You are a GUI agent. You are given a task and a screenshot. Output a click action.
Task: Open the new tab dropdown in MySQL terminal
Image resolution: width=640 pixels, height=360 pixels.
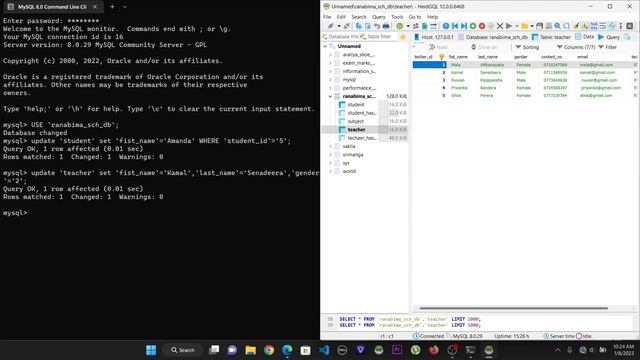pyautogui.click(x=125, y=7)
